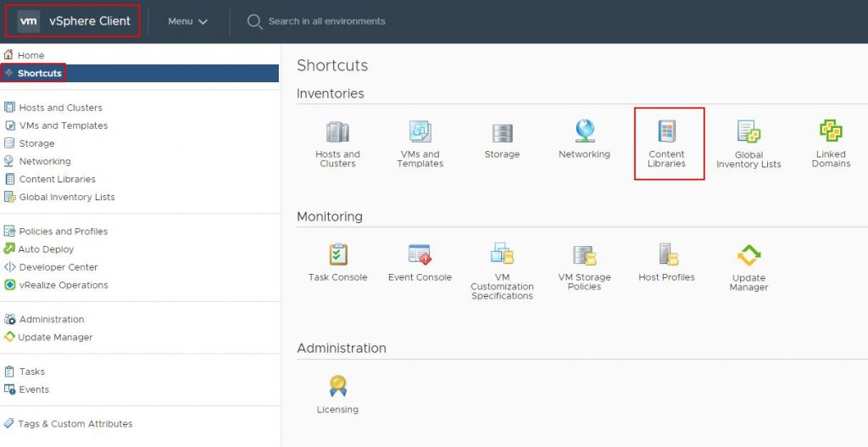Click vRealize Operations sidebar text
The height and width of the screenshot is (447, 868).
pos(64,285)
